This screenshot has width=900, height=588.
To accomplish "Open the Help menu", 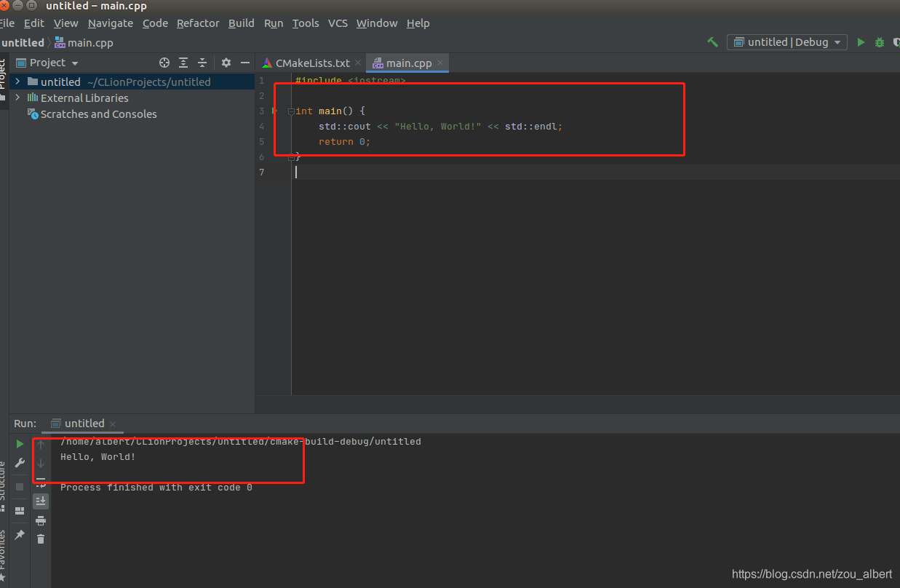I will click(418, 23).
